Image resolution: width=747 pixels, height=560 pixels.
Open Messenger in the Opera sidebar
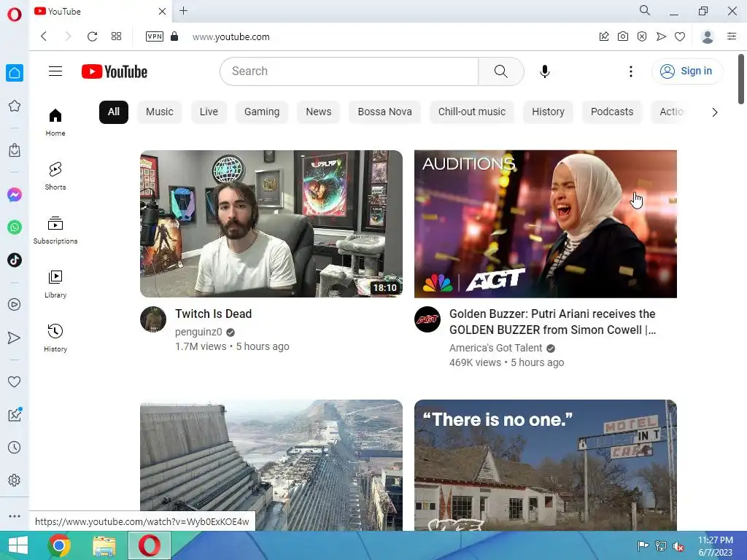point(15,195)
